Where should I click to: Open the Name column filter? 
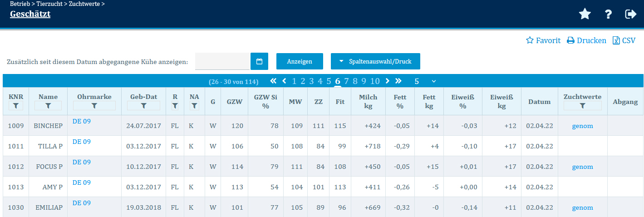(48, 106)
